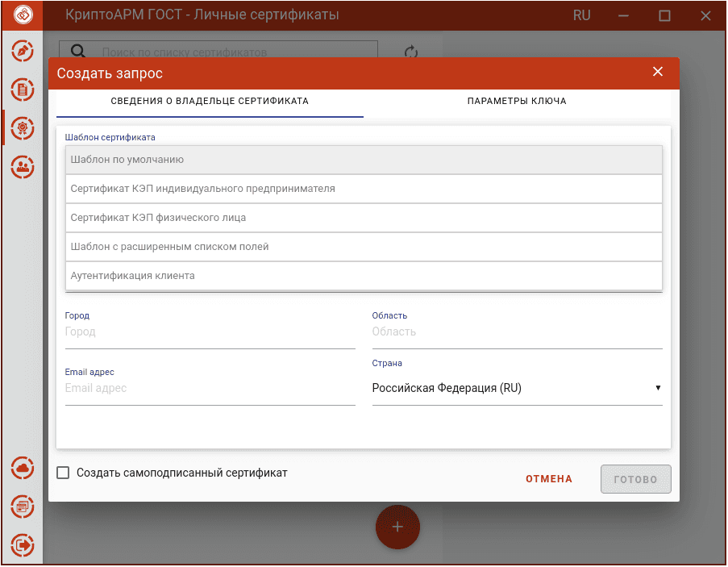Screen dimensions: 728x567
Task: Select Шаблон по умолчанию option
Action: pos(364,160)
